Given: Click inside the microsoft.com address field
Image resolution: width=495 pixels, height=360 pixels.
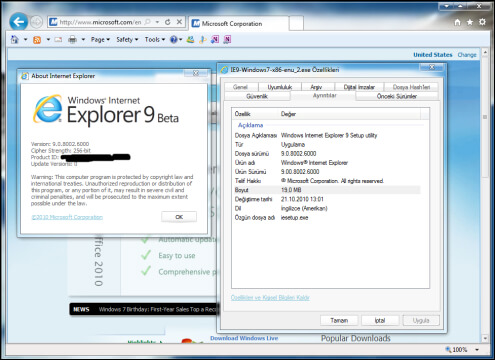Looking at the screenshot, I should [x=100, y=22].
